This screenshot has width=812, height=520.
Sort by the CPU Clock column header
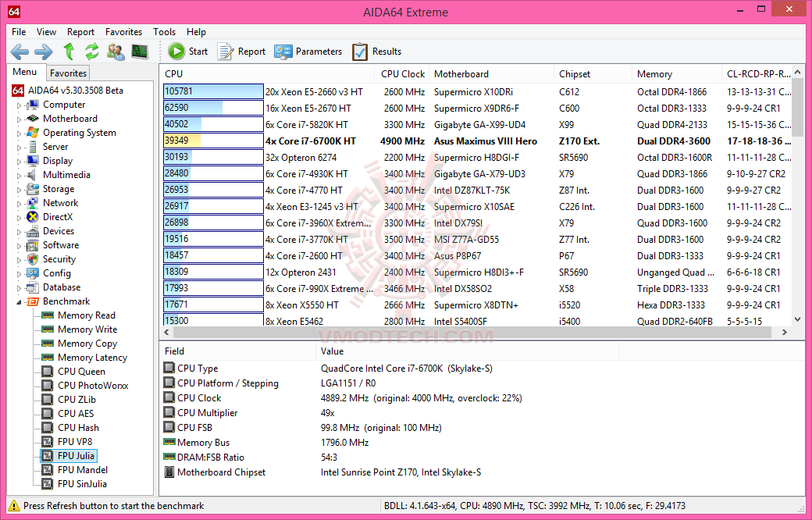pos(402,74)
